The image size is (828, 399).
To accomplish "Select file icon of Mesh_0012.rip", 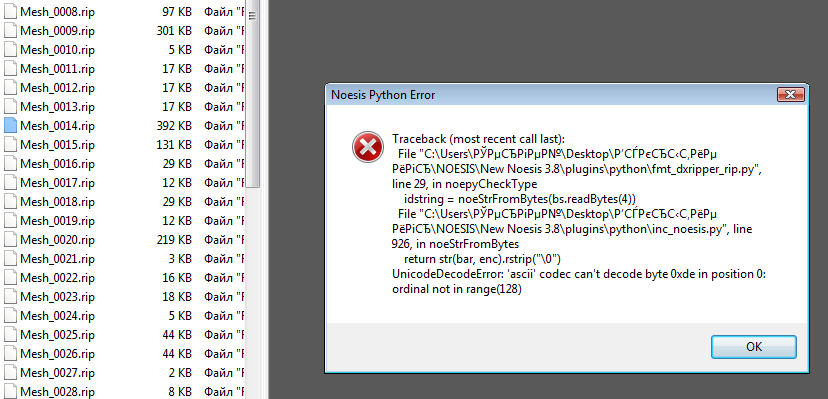I will 11,88.
